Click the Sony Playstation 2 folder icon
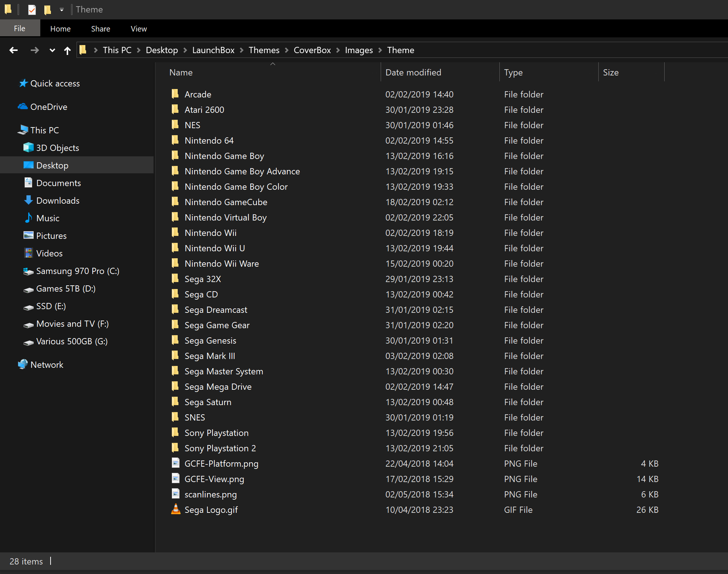Viewport: 728px width, 574px height. pyautogui.click(x=175, y=448)
